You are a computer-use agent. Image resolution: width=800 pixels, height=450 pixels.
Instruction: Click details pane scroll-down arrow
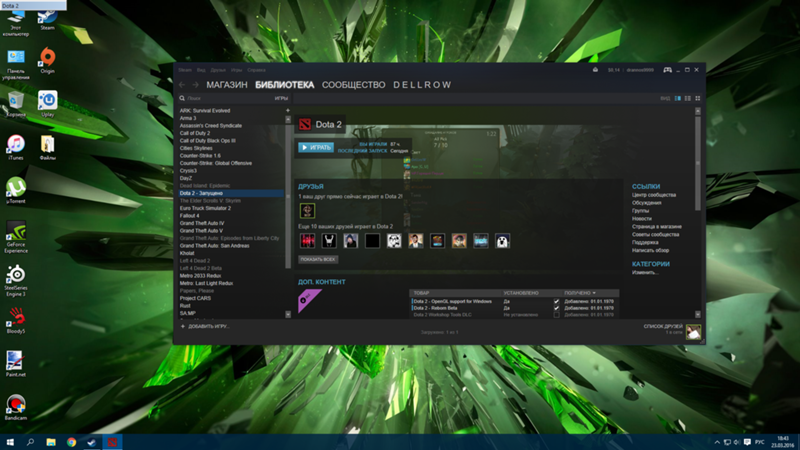tap(697, 314)
